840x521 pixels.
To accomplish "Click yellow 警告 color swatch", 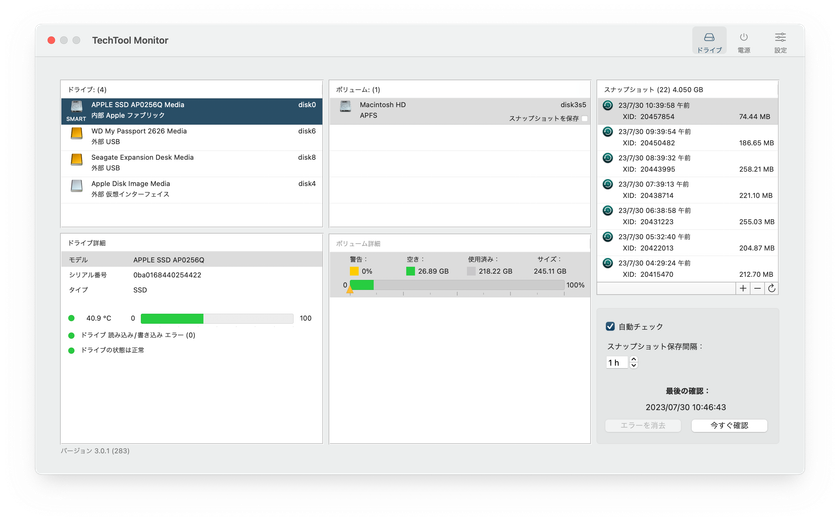I will tap(354, 271).
